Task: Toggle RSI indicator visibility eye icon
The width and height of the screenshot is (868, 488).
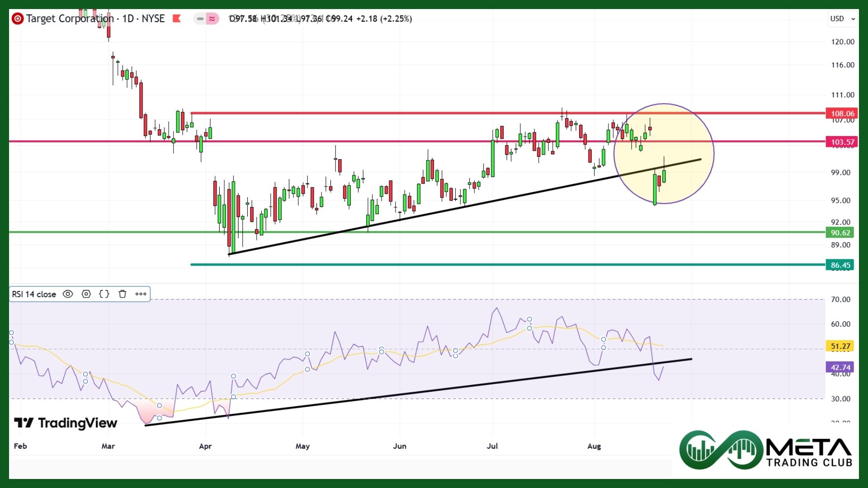Action: pos(68,294)
